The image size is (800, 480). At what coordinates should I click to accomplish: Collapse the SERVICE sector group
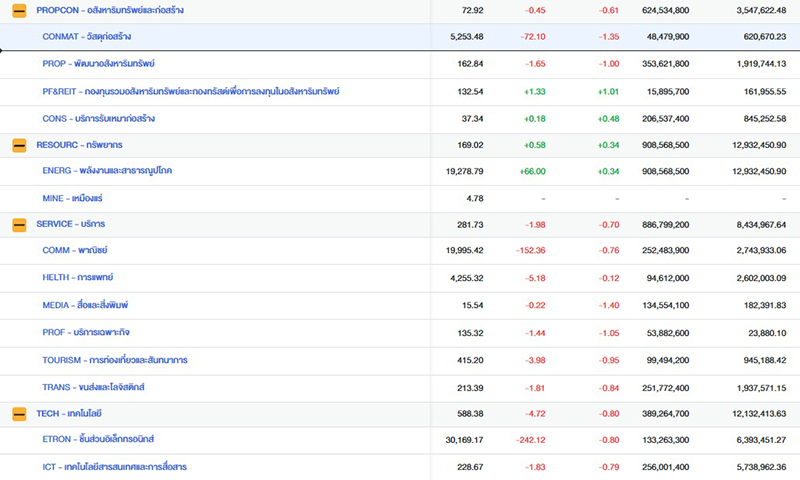pyautogui.click(x=19, y=224)
